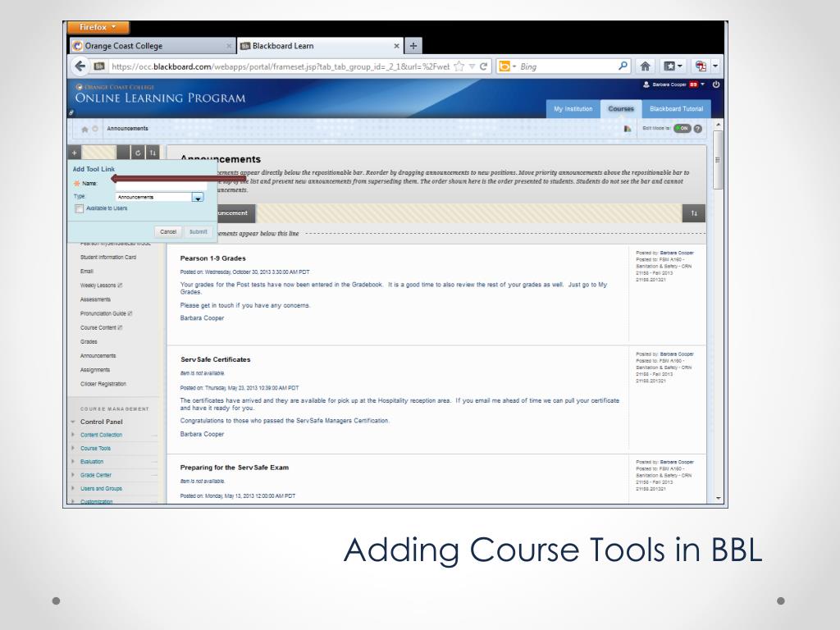Go back with the browser back arrow
This screenshot has width=840, height=630.
80,66
